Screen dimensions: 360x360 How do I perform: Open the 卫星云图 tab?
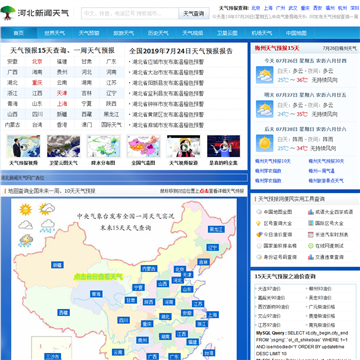pos(227,33)
